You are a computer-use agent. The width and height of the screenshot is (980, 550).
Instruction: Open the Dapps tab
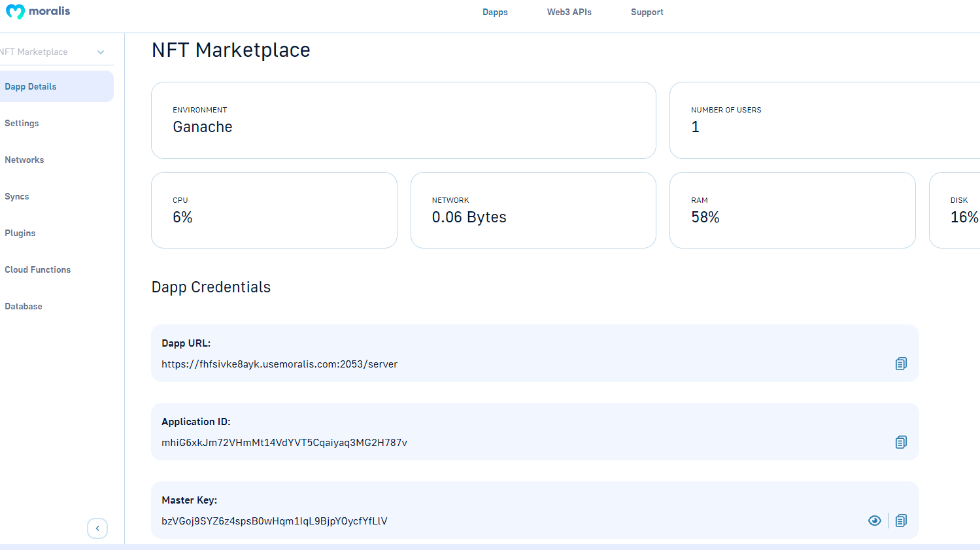pos(495,12)
